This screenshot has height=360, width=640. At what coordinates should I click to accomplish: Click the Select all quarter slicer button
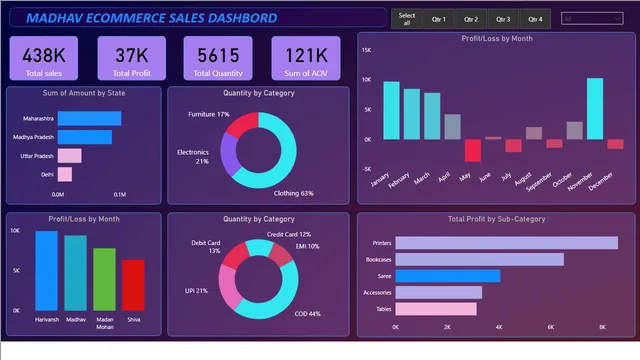click(x=407, y=19)
